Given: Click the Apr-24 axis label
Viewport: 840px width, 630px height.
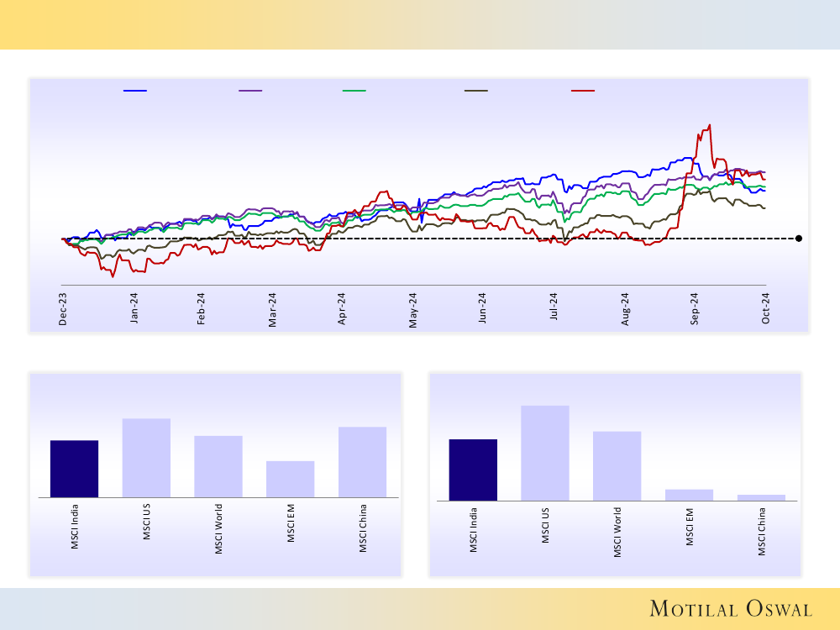Looking at the screenshot, I should [343, 308].
